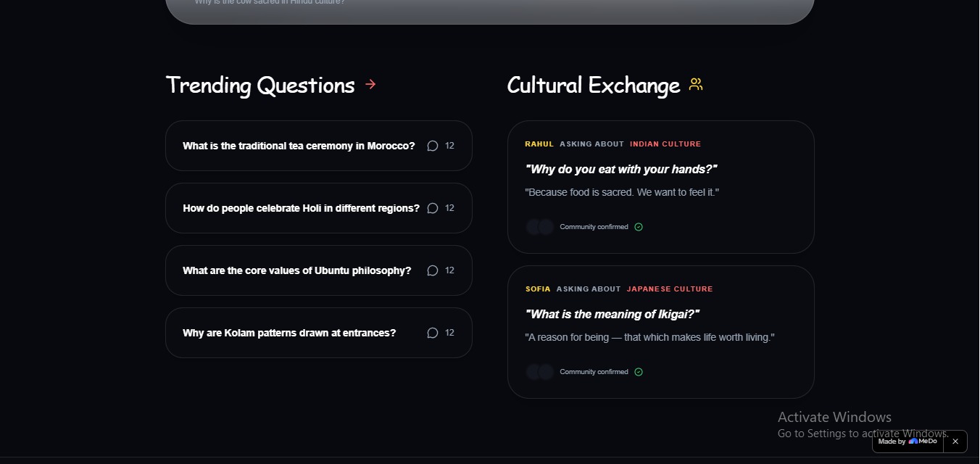The width and height of the screenshot is (980, 464).
Task: Click avatar circles on Rahul's card
Action: point(539,227)
